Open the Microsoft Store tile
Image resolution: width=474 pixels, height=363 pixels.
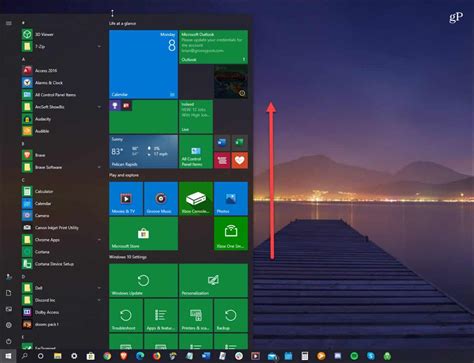tap(143, 234)
